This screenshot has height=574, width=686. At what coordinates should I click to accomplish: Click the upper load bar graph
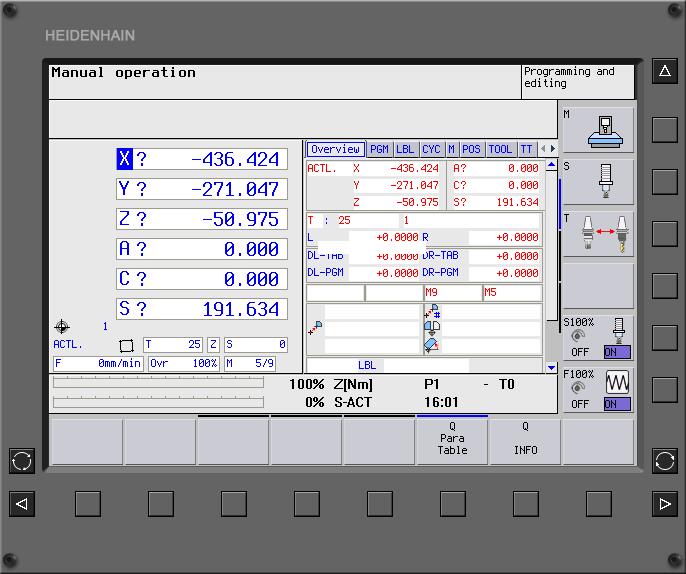coord(158,383)
